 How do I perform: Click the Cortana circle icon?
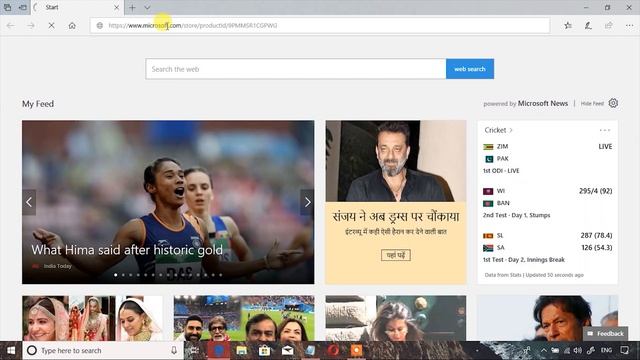coord(31,351)
